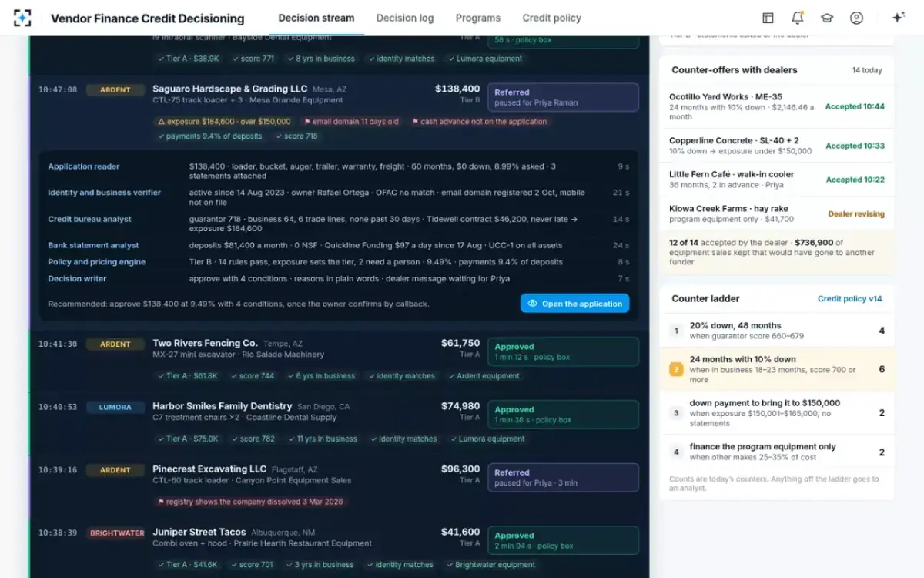This screenshot has width=924, height=578.
Task: Click flag icon on registry dissolved chip
Action: [161, 502]
